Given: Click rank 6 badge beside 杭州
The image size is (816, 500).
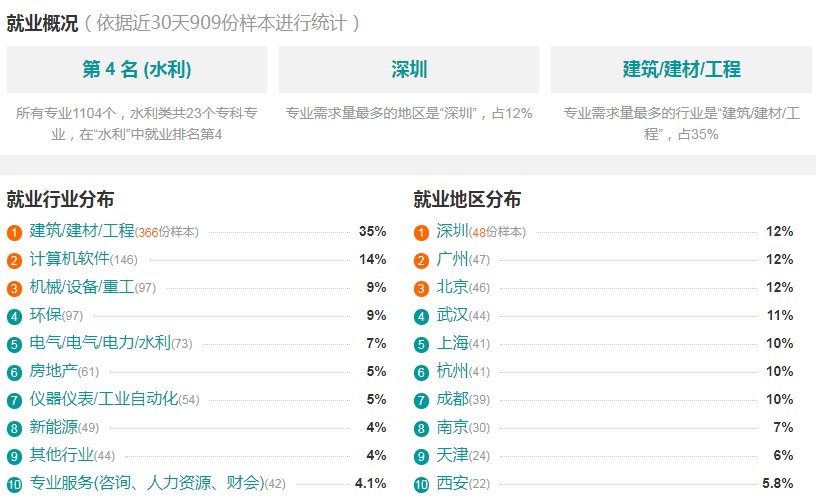Looking at the screenshot, I should click(422, 373).
